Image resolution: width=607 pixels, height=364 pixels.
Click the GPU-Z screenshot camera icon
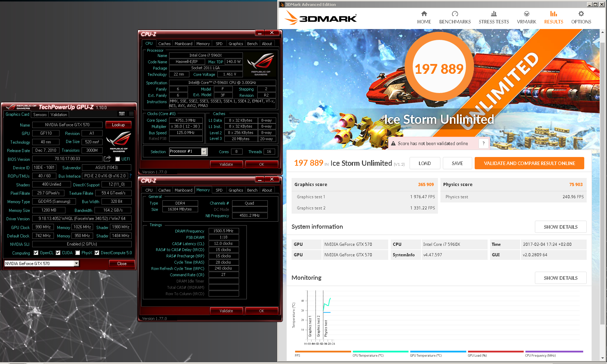pyautogui.click(x=122, y=114)
